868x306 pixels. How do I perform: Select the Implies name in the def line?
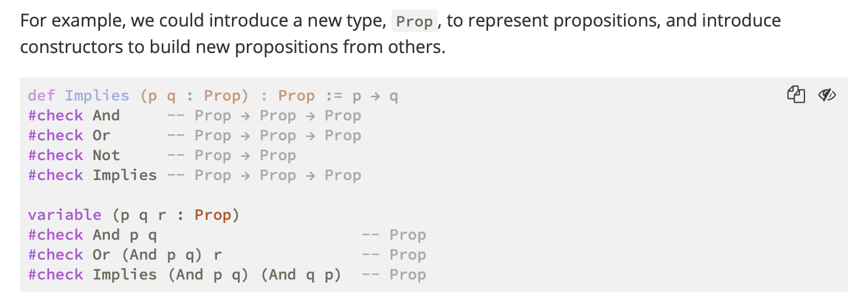[97, 96]
